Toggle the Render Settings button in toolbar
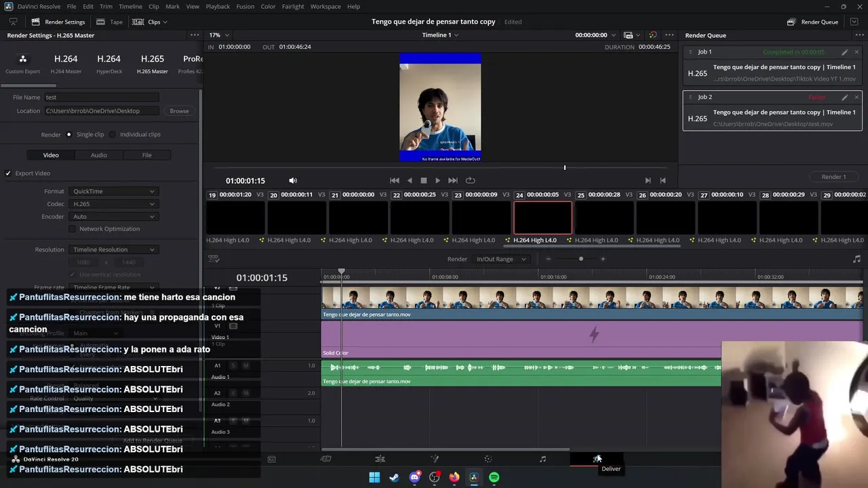Image resolution: width=868 pixels, height=488 pixels. coord(58,22)
